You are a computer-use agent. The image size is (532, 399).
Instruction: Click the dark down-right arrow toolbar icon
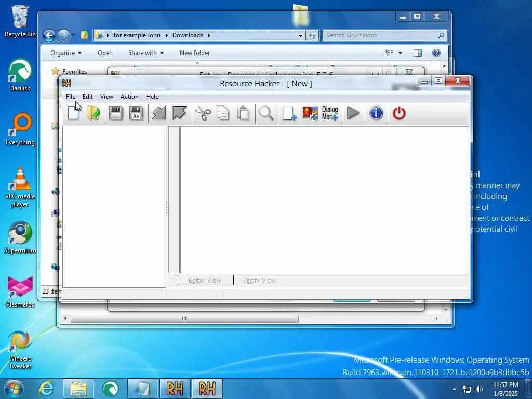179,113
